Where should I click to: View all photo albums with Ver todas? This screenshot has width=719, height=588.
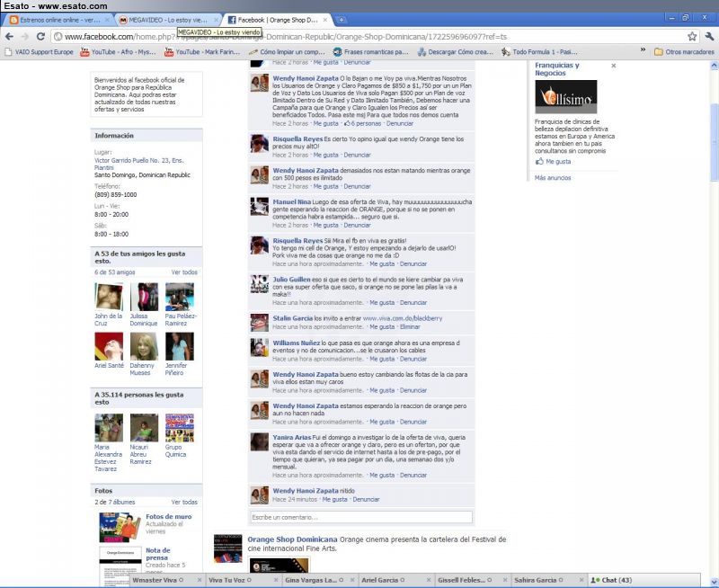(x=184, y=503)
